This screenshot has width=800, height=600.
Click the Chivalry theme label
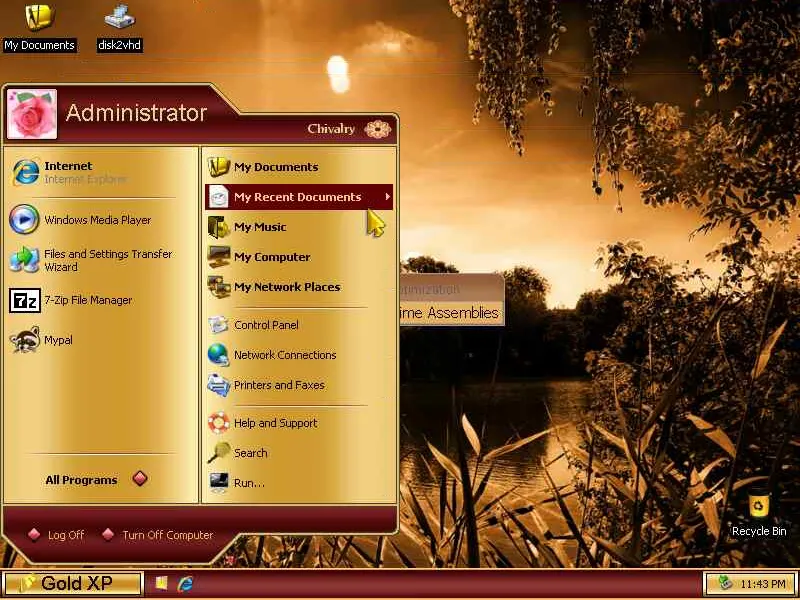click(331, 129)
